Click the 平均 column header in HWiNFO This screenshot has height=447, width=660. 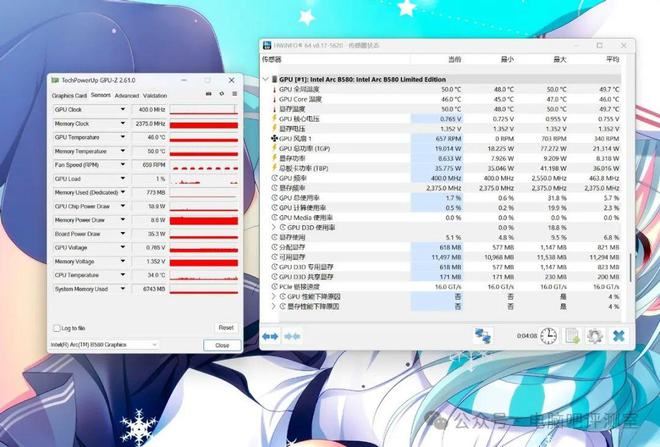[x=612, y=59]
